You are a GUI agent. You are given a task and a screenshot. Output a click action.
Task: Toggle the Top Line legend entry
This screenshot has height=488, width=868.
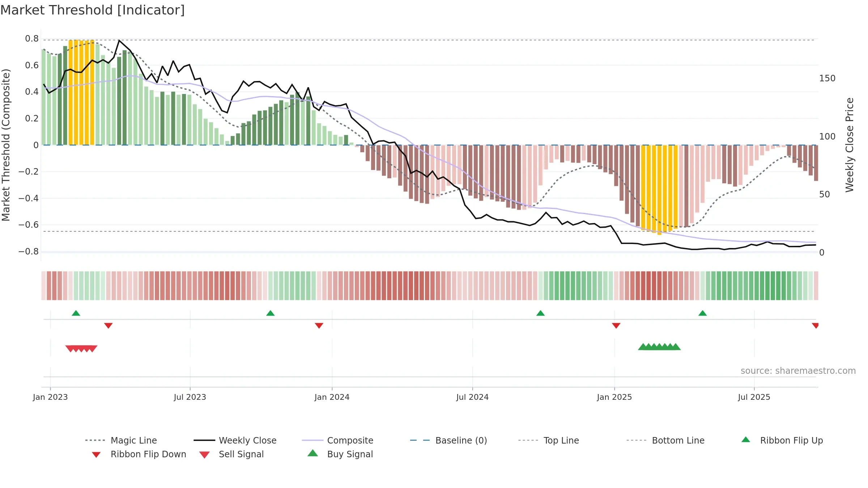coord(548,440)
